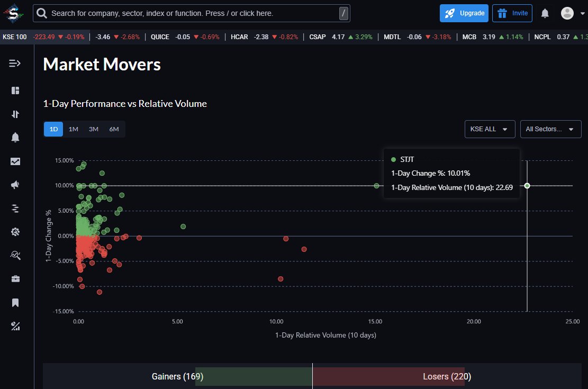Open the magnifier chart analysis icon in sidebar
The width and height of the screenshot is (588, 389).
pyautogui.click(x=15, y=256)
